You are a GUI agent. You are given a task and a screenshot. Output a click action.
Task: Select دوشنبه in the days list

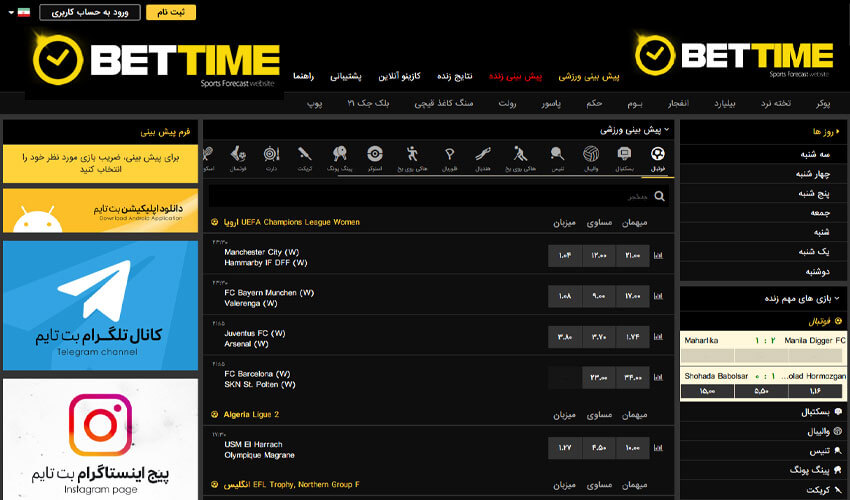pos(817,271)
